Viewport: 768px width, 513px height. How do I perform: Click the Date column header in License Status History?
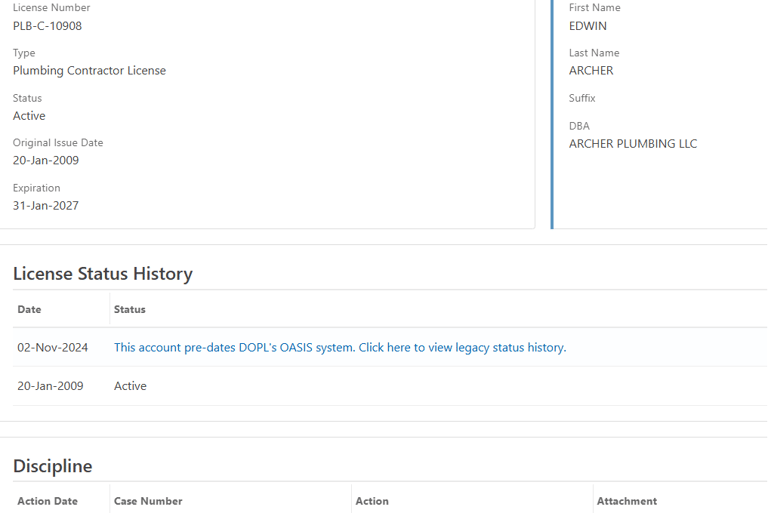coord(29,309)
